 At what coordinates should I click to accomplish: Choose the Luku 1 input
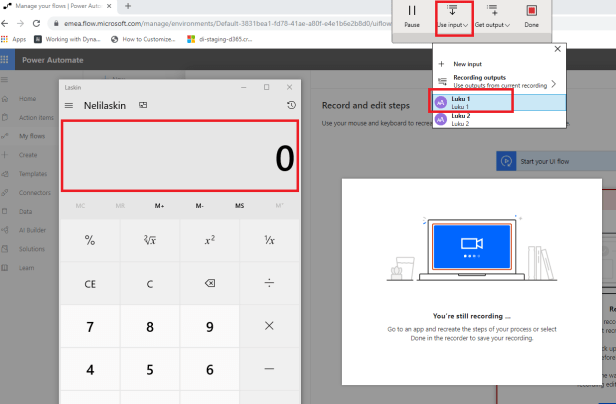(499, 103)
